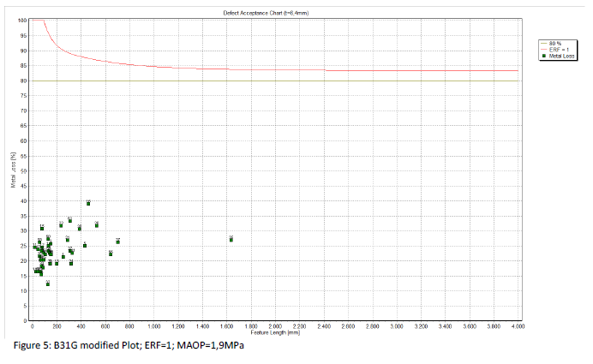Click the 4.000 tick on the x-axis
Image resolution: width=593 pixels, height=364 pixels.
click(x=518, y=327)
